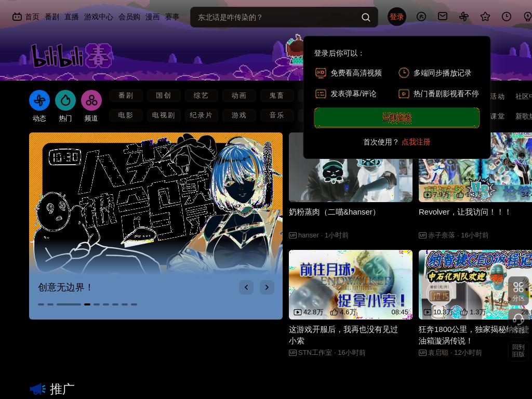The height and width of the screenshot is (399, 532).
Task: Click the bilibili logo in banner
Action: tap(71, 56)
